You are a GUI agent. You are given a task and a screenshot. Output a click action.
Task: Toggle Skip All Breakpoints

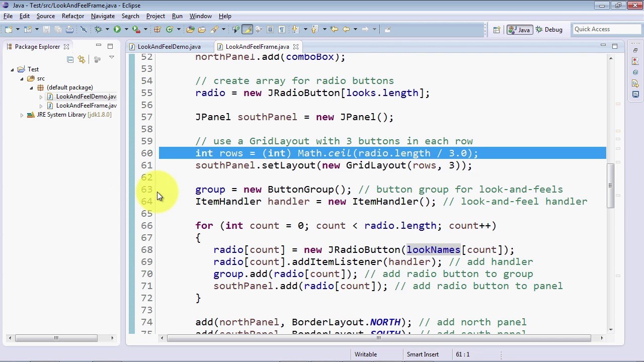[84, 29]
